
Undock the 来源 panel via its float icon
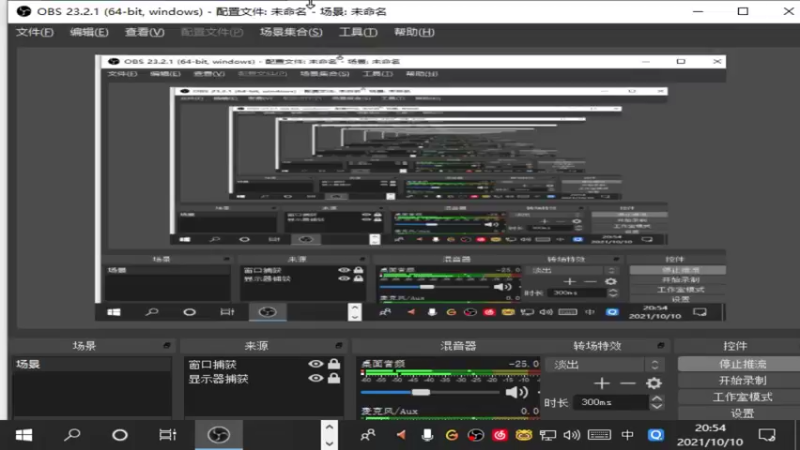tap(338, 345)
